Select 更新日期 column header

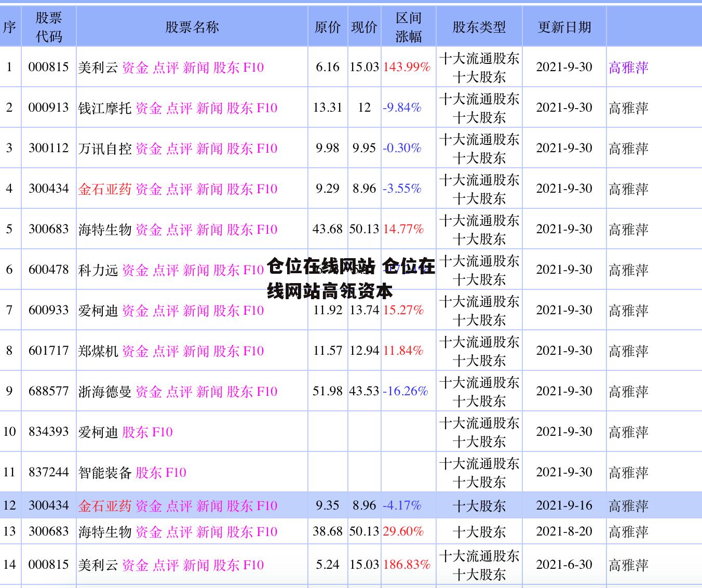(564, 27)
